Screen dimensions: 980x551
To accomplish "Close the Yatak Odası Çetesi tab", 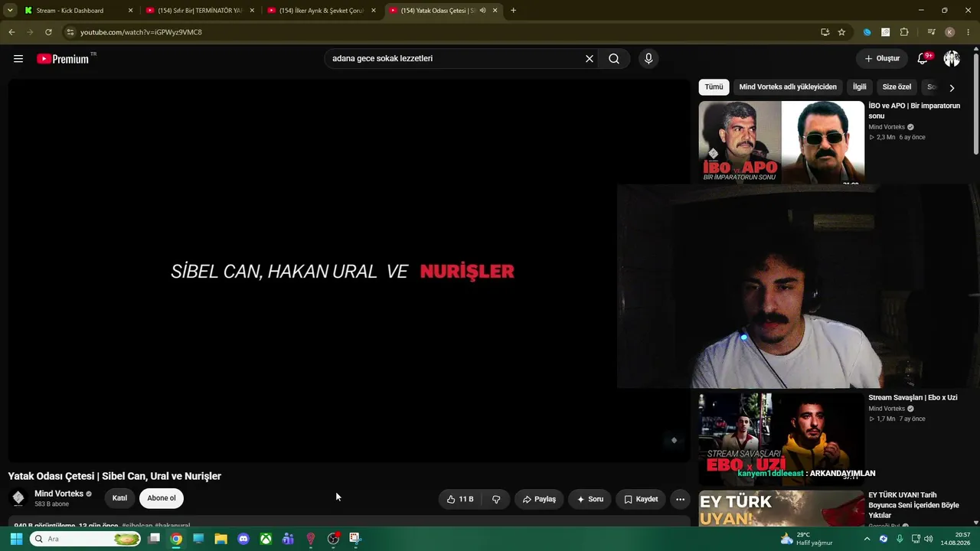I will (x=495, y=11).
